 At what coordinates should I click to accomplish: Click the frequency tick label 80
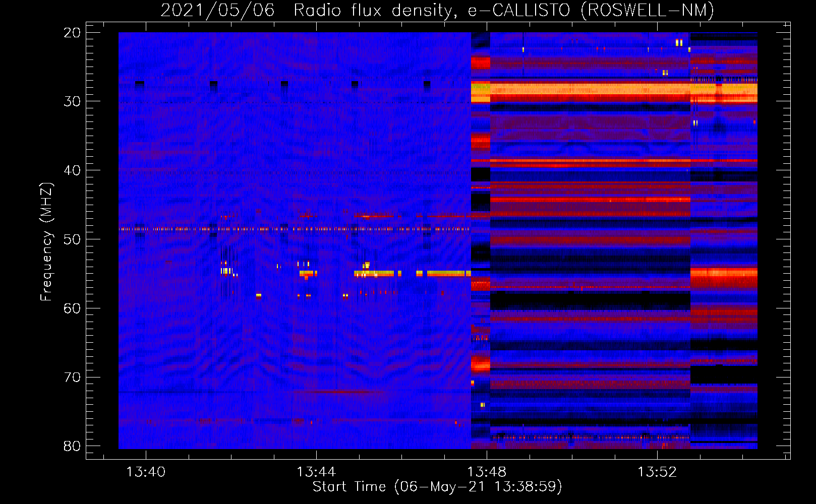[x=72, y=446]
